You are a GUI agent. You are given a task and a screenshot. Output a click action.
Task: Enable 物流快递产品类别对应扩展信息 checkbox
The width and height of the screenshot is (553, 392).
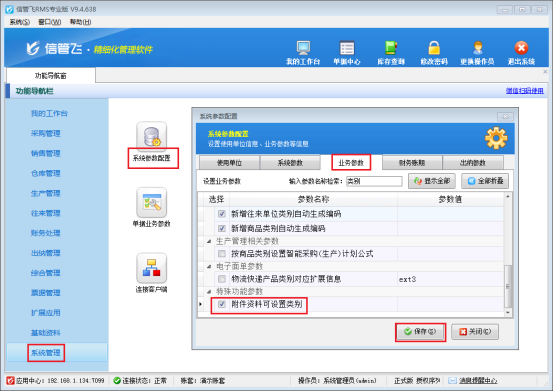click(x=222, y=279)
